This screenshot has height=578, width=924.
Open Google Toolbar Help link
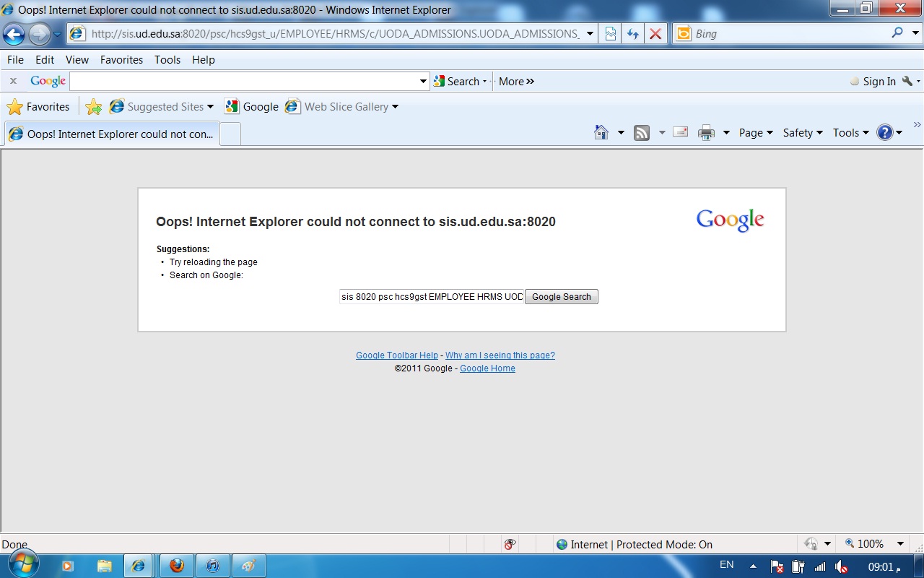point(397,355)
